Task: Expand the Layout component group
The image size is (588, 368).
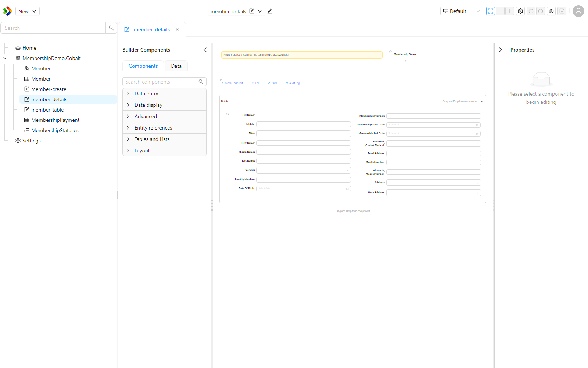Action: coord(164,151)
